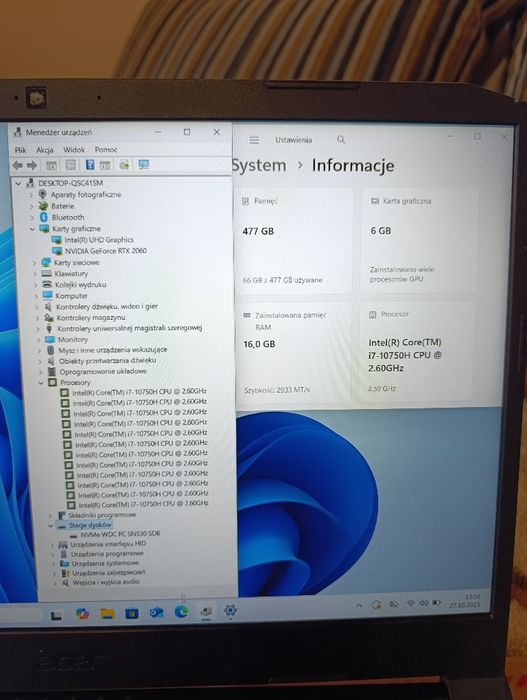
Task: Open the Pamięć 477 GB card
Action: point(293,241)
